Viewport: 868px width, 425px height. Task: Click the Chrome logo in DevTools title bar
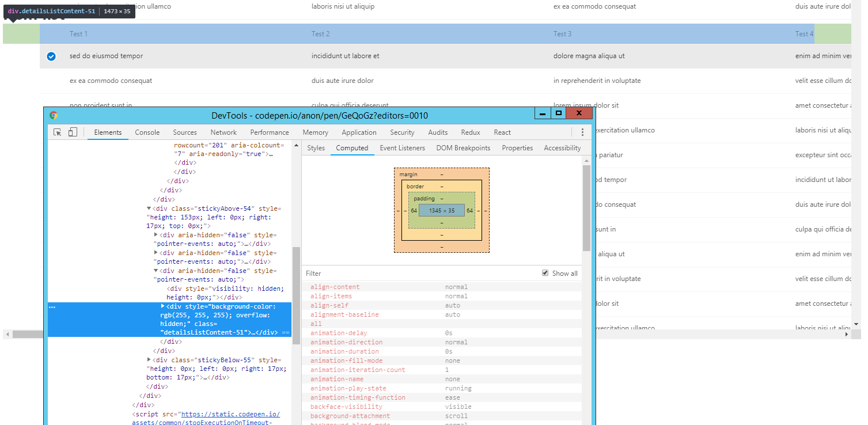[54, 115]
